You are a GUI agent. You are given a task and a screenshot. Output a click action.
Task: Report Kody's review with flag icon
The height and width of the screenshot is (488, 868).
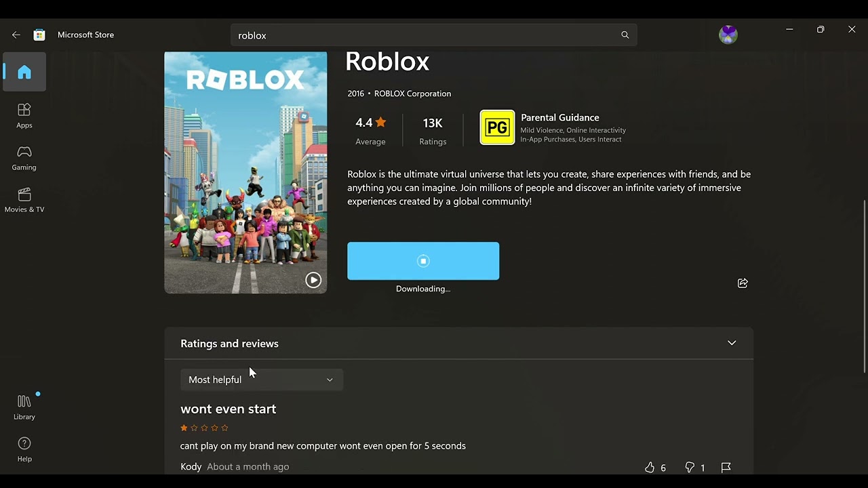coord(726,468)
